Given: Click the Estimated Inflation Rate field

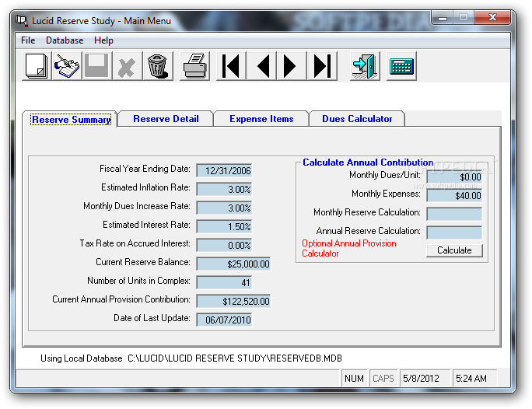Looking at the screenshot, I should pos(224,189).
